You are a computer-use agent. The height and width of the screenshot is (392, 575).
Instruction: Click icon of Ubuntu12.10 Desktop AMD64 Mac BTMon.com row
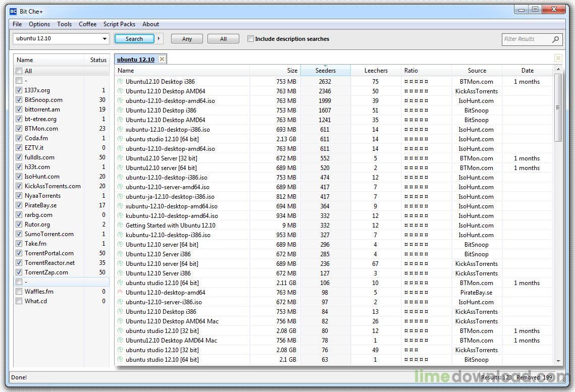point(120,341)
